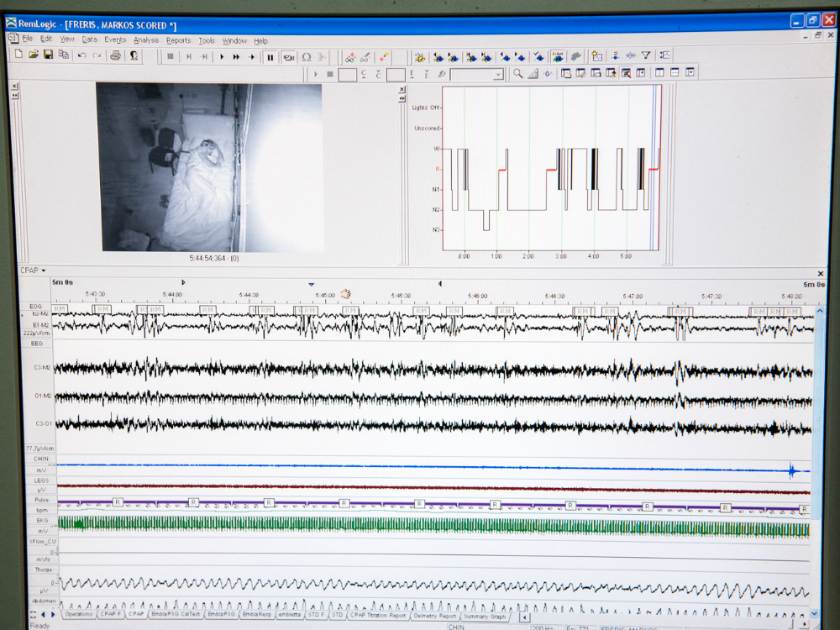Open the File menu
The height and width of the screenshot is (630, 840).
pos(28,39)
